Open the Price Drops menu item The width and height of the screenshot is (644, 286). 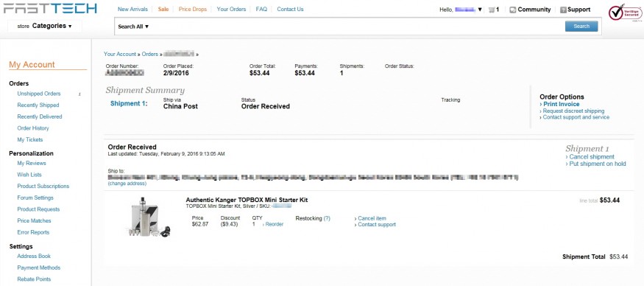pos(193,9)
